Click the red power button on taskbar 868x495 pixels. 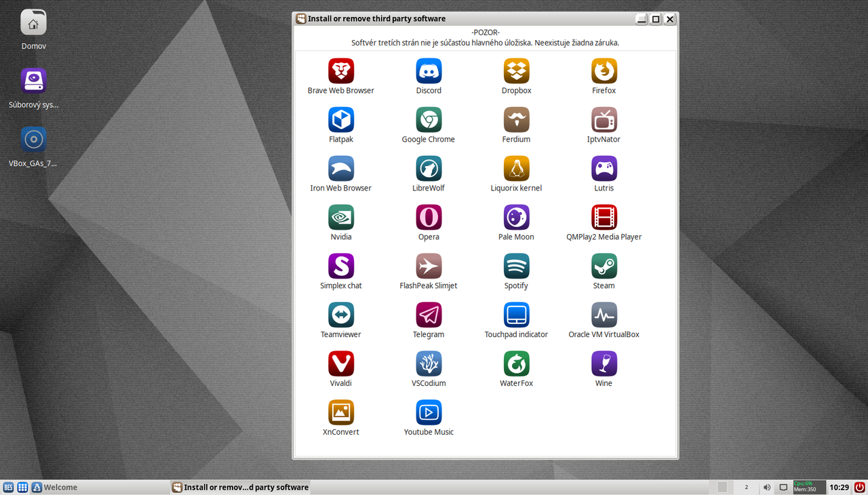click(x=859, y=487)
